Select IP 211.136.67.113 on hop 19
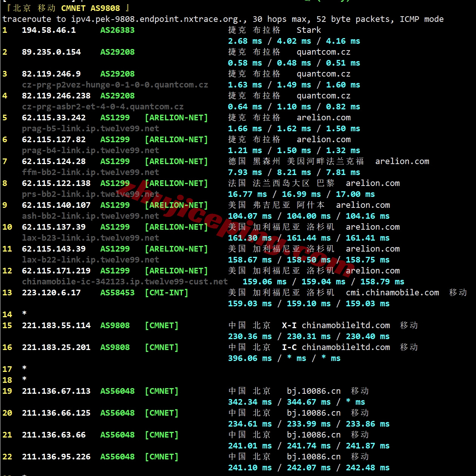476x476 pixels. 56,391
